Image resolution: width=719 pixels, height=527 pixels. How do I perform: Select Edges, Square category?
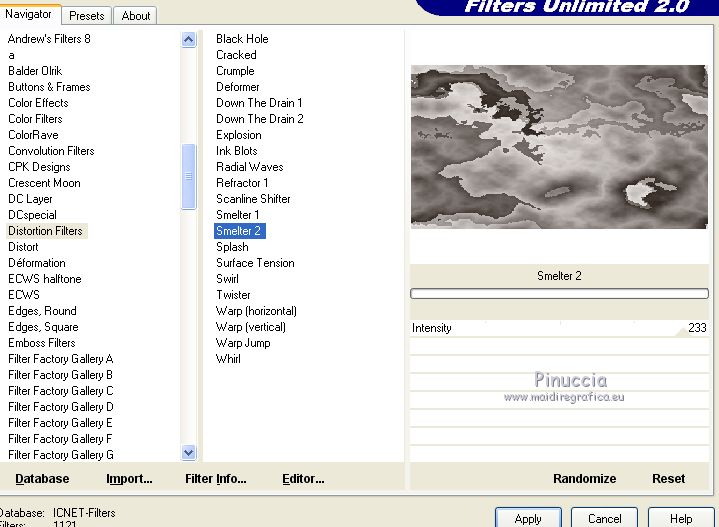coord(43,327)
